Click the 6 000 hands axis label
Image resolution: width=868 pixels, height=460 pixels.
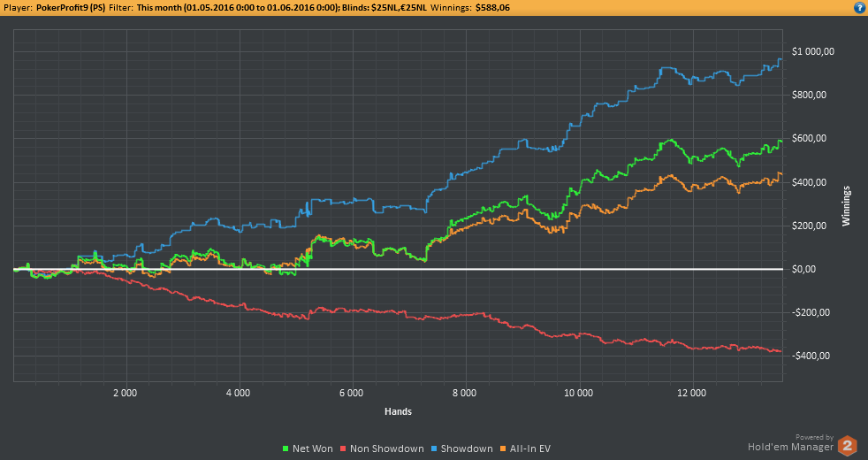[x=351, y=394]
